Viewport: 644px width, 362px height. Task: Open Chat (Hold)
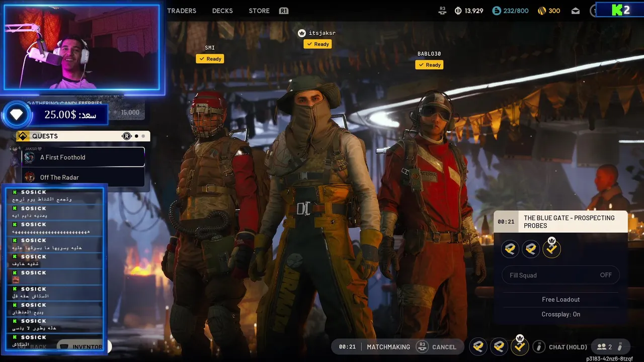pyautogui.click(x=568, y=347)
